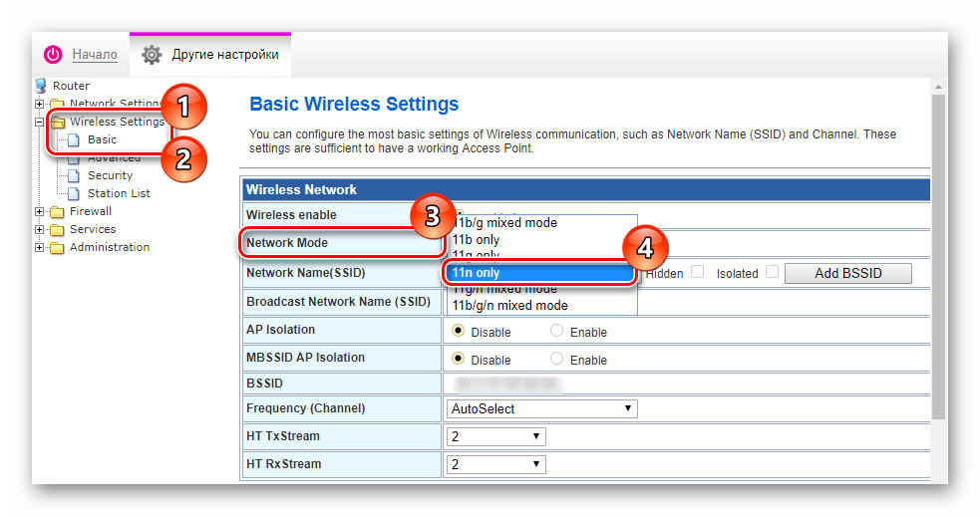
Task: Open the Начало link
Action: point(95,55)
